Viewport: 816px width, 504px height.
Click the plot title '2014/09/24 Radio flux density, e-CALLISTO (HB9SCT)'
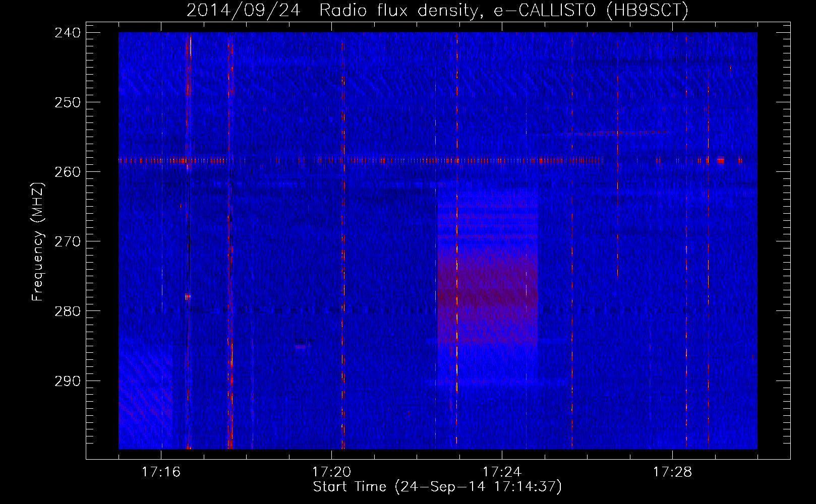pyautogui.click(x=437, y=10)
